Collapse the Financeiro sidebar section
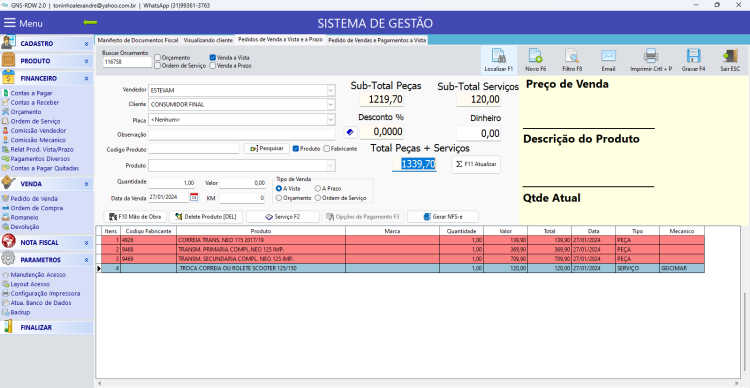Screen dimensions: 750x388 87,78
